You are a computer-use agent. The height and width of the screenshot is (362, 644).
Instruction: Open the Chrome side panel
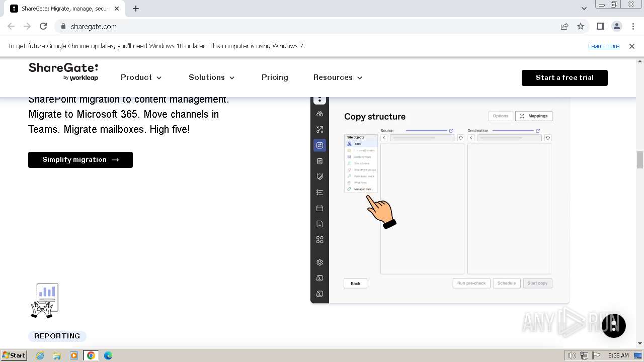(x=600, y=26)
